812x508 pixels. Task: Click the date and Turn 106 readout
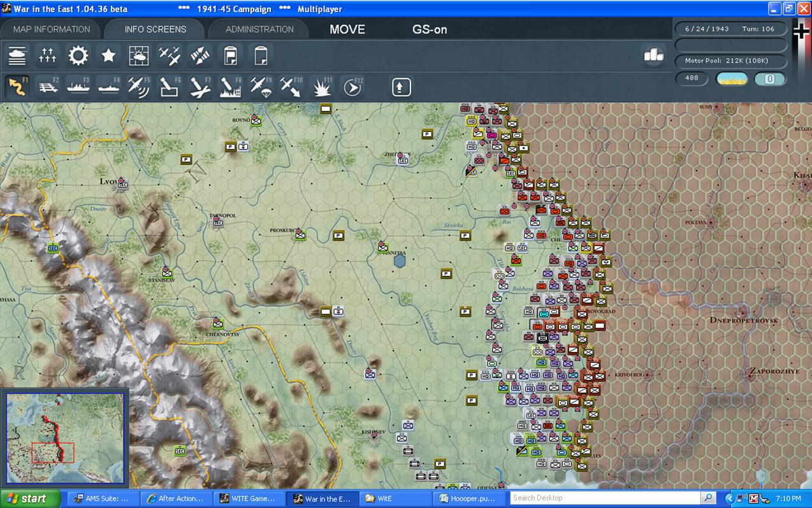(x=730, y=29)
